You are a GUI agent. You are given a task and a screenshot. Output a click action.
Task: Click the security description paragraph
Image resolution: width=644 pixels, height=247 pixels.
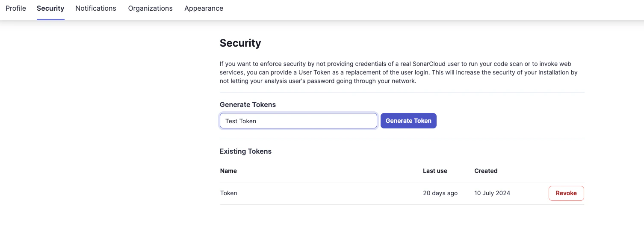pos(401,72)
